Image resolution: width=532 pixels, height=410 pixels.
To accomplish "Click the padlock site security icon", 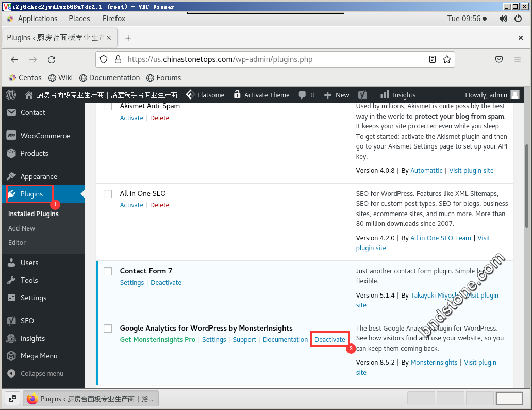I will pyautogui.click(x=118, y=59).
